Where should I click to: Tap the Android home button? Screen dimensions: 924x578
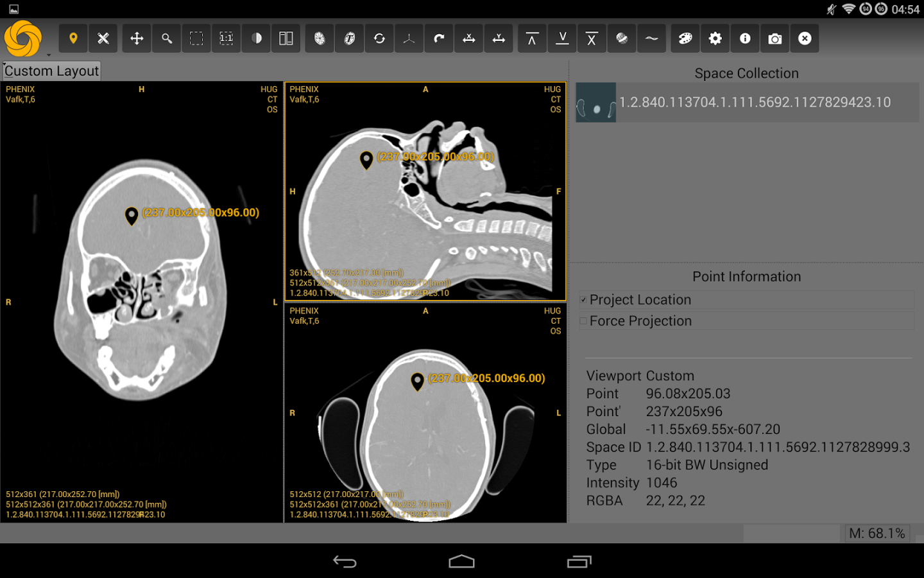click(461, 562)
